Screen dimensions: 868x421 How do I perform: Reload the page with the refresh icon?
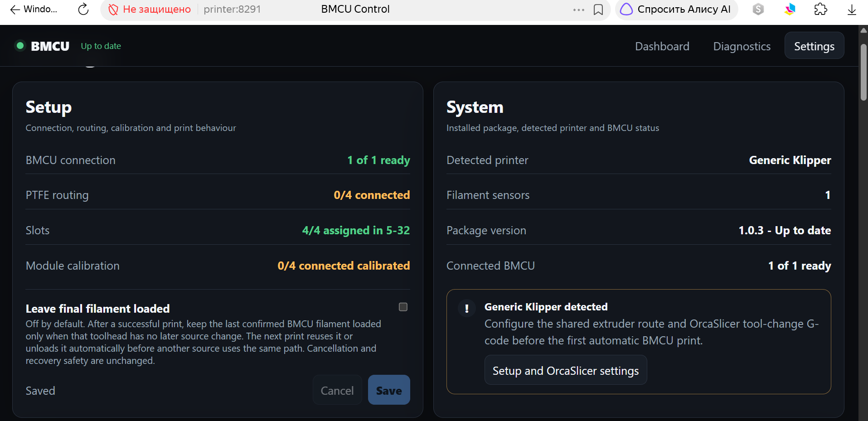[83, 10]
